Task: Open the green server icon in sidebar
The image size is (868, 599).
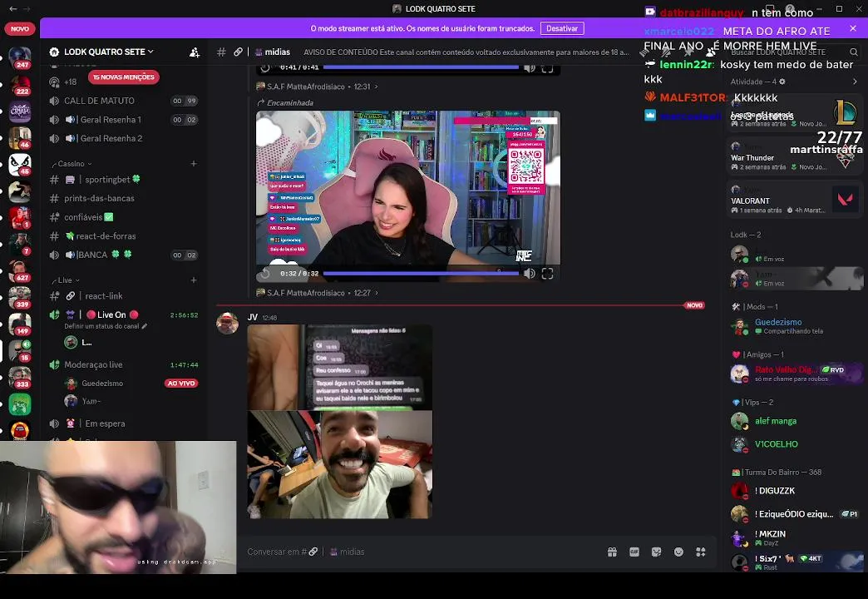Action: [20, 404]
